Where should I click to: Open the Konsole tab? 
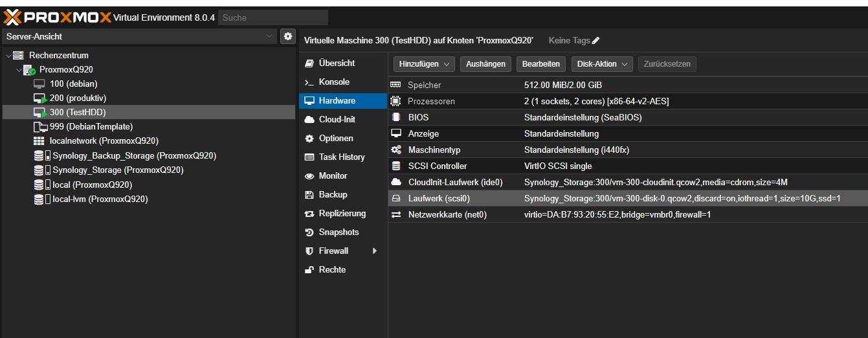point(333,82)
